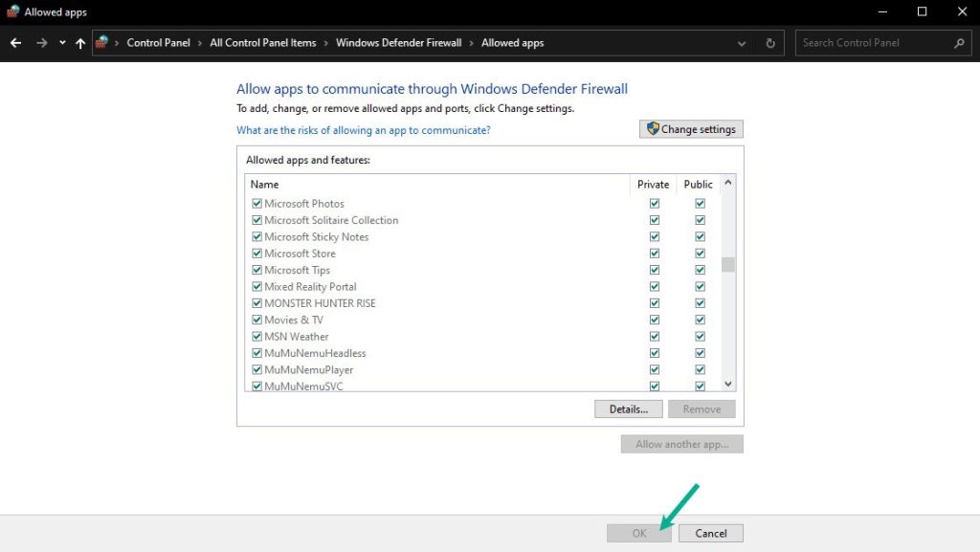Viewport: 980px width, 552px height.
Task: Select the Mixed Reality Portal row text
Action: coord(311,287)
